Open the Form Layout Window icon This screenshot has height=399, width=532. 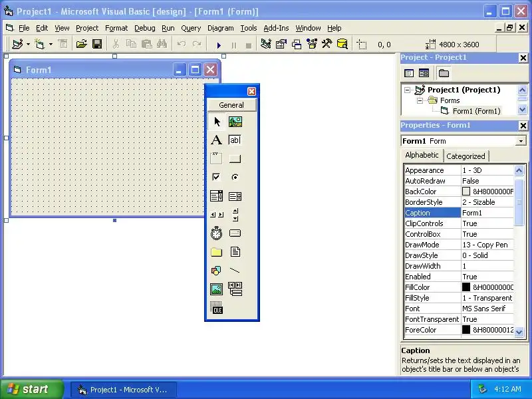(296, 44)
